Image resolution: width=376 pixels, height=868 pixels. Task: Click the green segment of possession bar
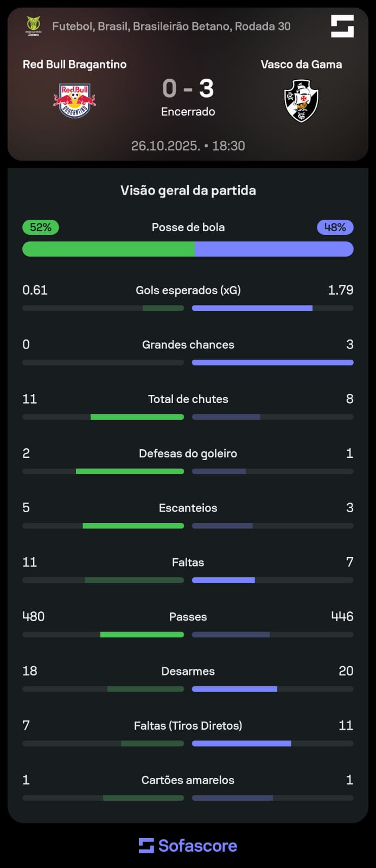[109, 249]
